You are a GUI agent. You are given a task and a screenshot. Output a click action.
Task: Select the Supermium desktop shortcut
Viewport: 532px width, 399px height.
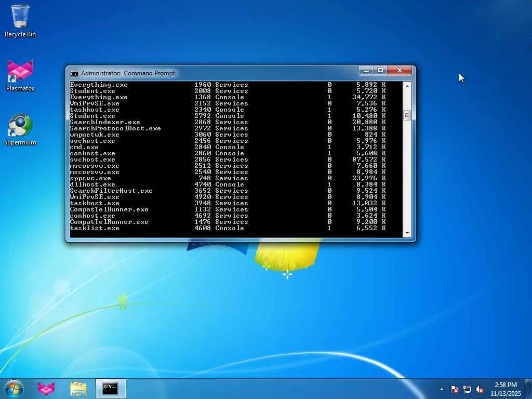click(x=20, y=129)
